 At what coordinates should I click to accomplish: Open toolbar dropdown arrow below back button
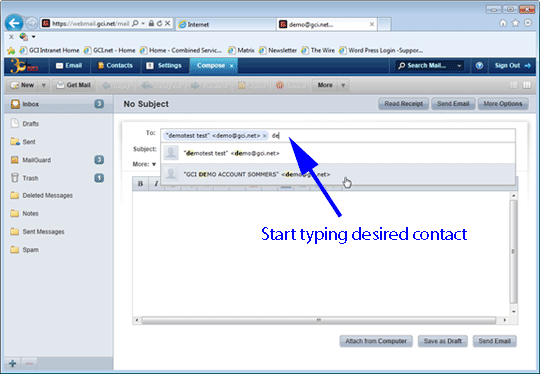[33, 37]
